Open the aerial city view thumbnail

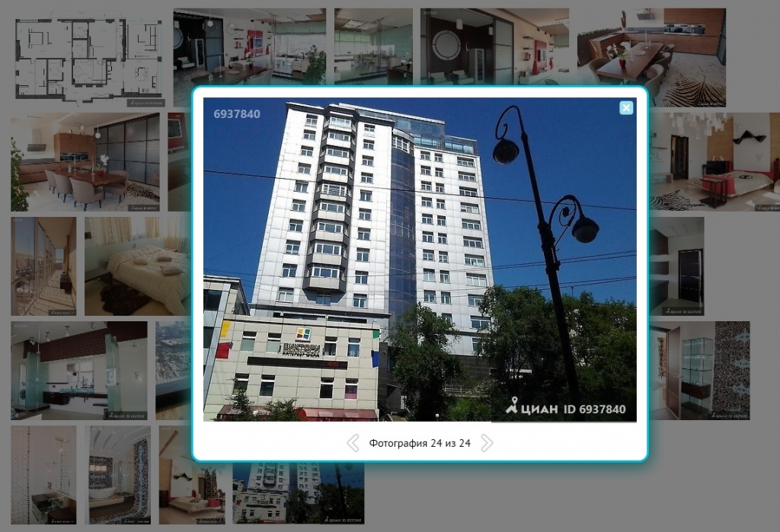[172, 371]
